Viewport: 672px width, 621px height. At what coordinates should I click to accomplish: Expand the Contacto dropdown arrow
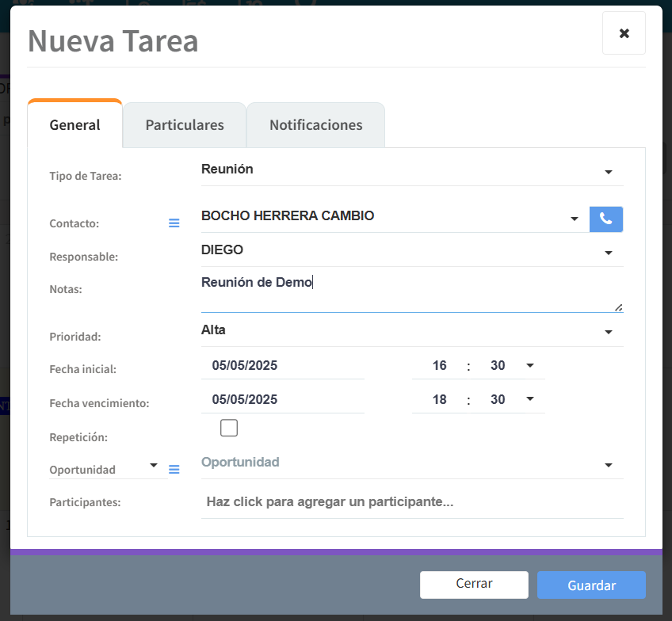(574, 219)
